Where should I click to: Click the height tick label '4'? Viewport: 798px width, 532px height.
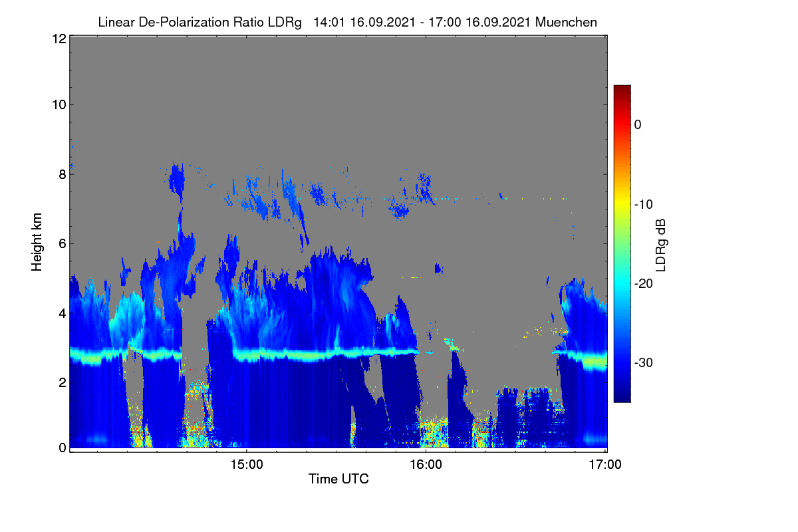tap(62, 313)
